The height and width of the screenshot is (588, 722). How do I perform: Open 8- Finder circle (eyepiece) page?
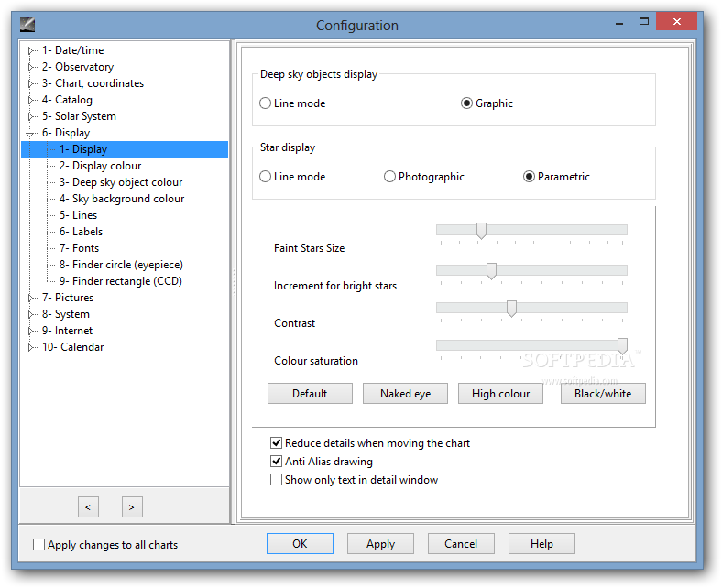[x=121, y=265]
